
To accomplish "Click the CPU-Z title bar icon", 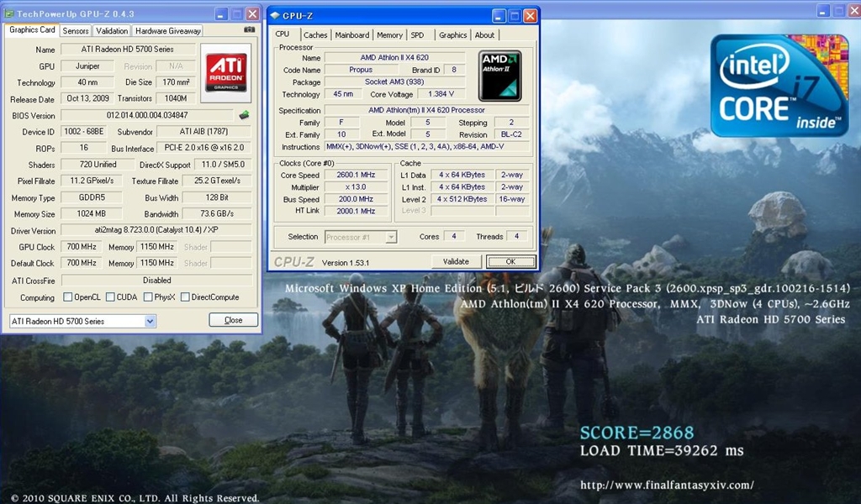I will [x=275, y=15].
